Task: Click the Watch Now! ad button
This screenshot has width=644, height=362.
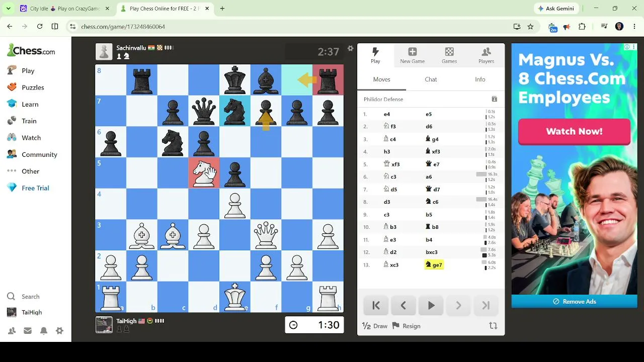Action: pos(574,132)
